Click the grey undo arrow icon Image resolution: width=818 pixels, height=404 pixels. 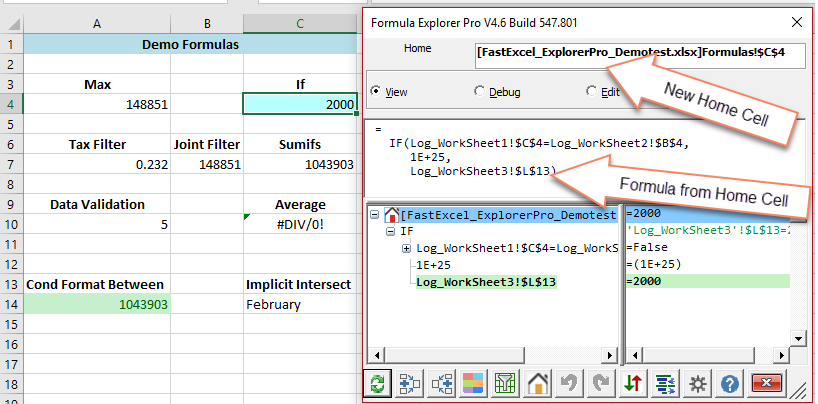click(x=570, y=384)
